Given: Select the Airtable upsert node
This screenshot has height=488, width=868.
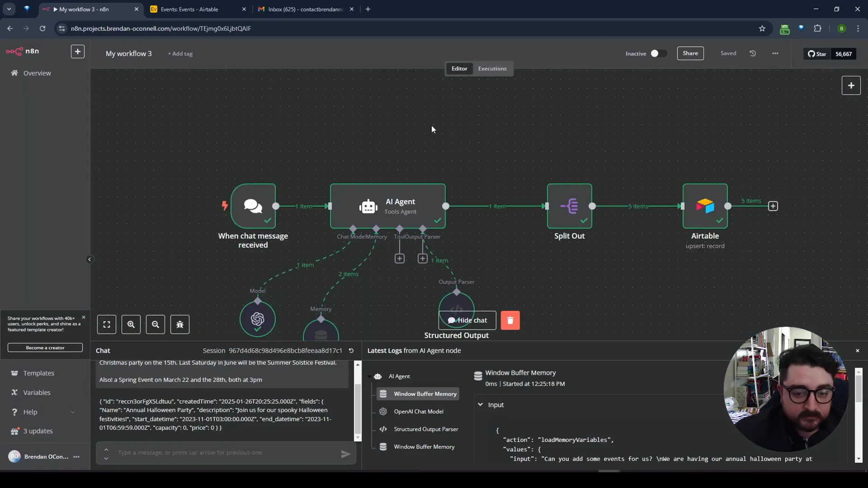Looking at the screenshot, I should tap(705, 206).
